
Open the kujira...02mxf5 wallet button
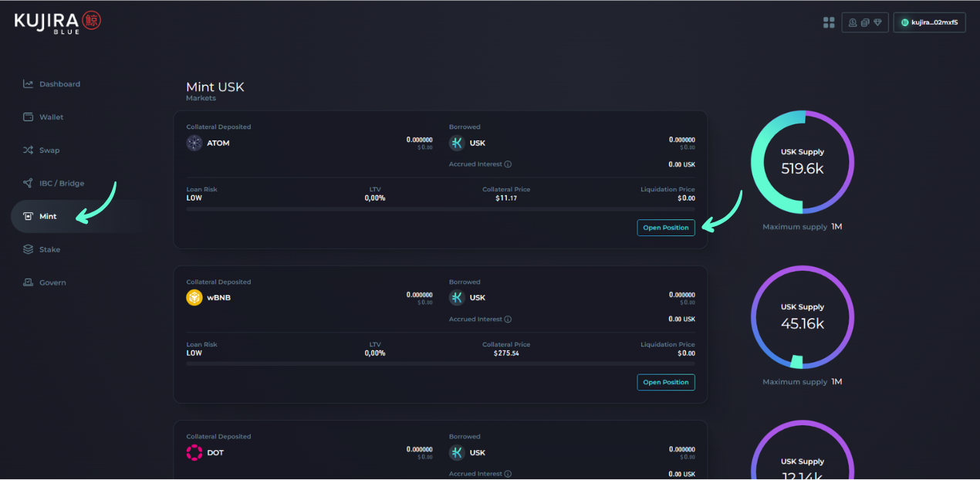[x=929, y=22]
